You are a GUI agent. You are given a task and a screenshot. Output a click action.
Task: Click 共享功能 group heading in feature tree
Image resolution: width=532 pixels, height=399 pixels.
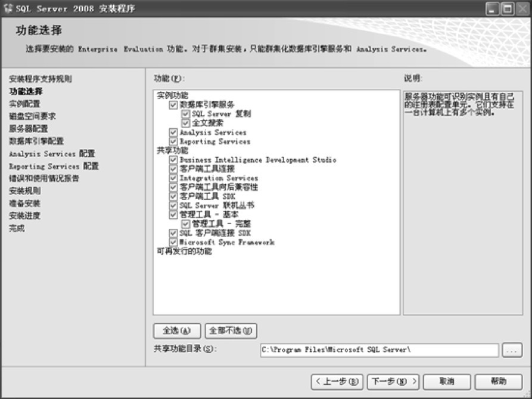point(172,150)
